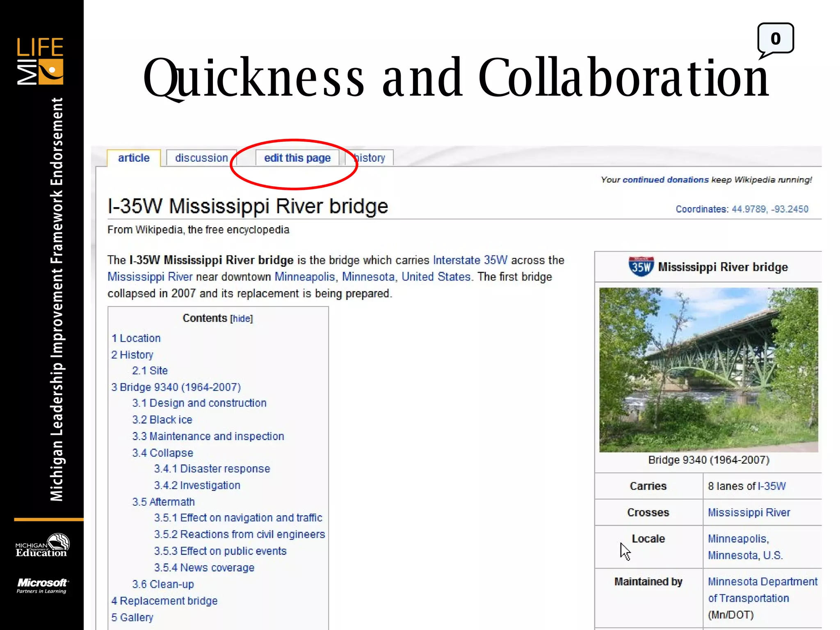
Task: Follow the continued donations link
Action: click(665, 180)
